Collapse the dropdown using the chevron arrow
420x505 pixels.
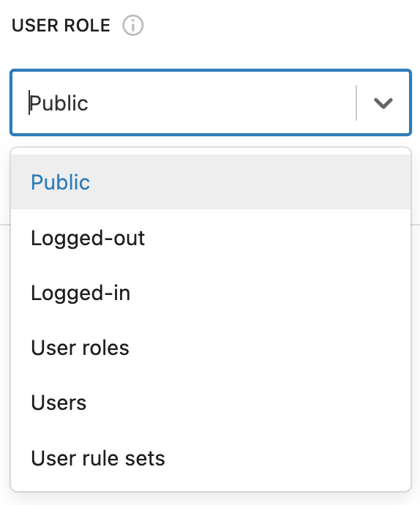(x=383, y=103)
